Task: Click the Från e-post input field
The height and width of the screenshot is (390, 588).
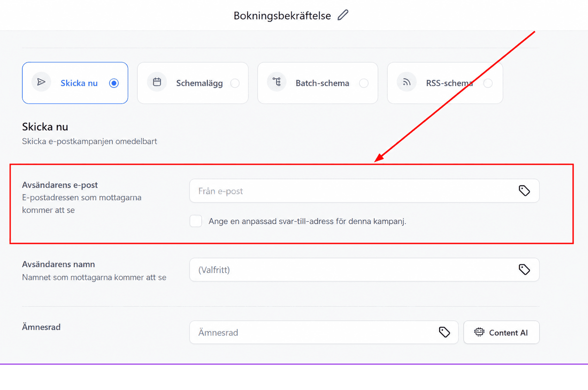Action: point(364,191)
